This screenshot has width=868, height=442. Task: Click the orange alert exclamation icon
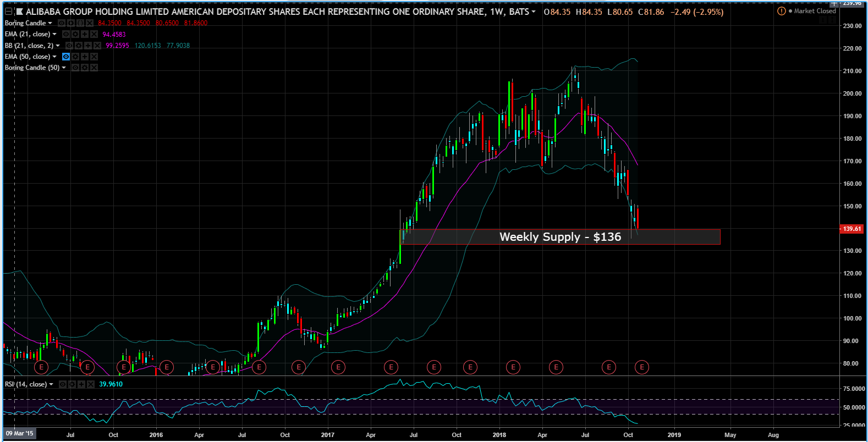pyautogui.click(x=781, y=11)
